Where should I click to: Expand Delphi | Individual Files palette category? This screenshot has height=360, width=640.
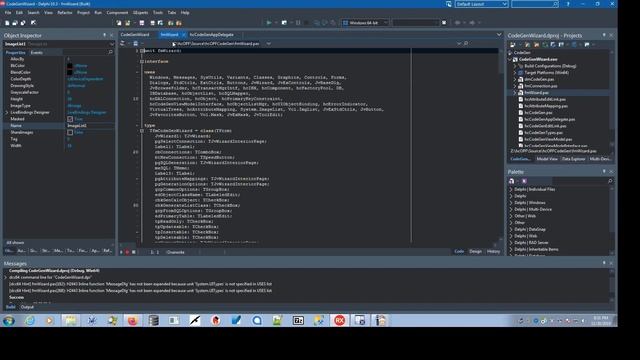click(511, 189)
